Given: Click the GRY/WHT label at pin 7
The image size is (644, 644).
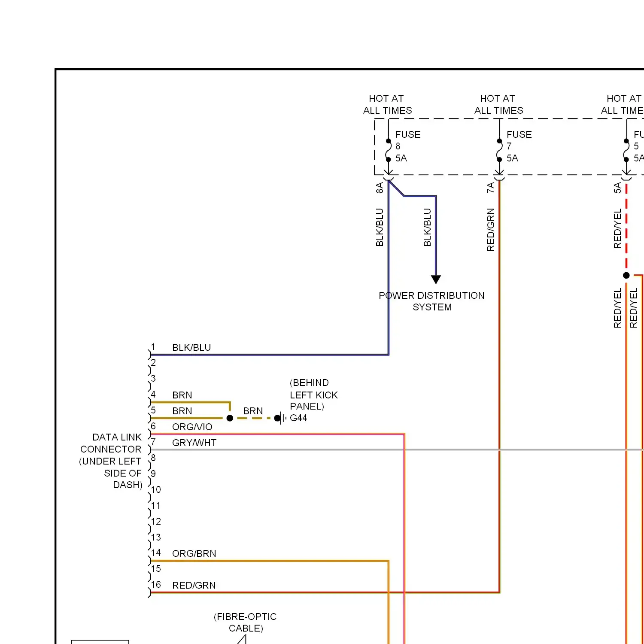Looking at the screenshot, I should (194, 443).
